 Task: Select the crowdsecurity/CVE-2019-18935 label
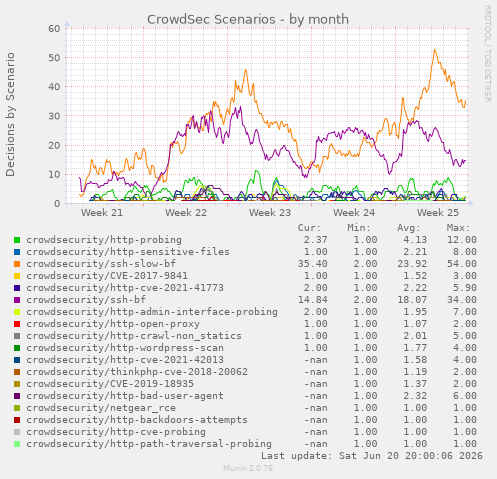[x=110, y=384]
